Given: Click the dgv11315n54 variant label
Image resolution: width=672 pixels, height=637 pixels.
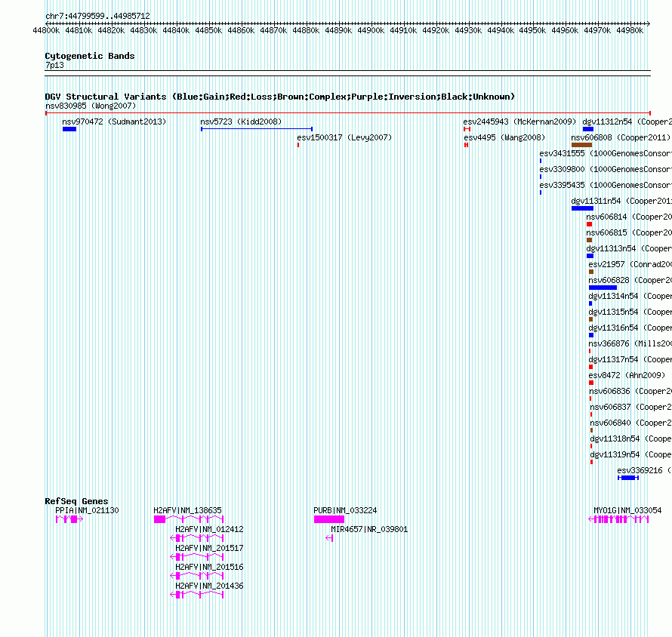Looking at the screenshot, I should tap(630, 312).
